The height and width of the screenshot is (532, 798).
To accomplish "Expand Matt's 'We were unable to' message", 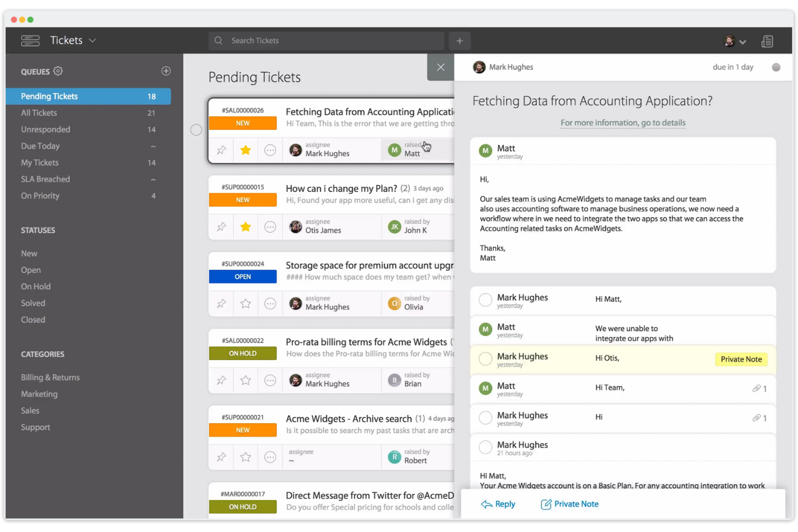I will tap(634, 333).
